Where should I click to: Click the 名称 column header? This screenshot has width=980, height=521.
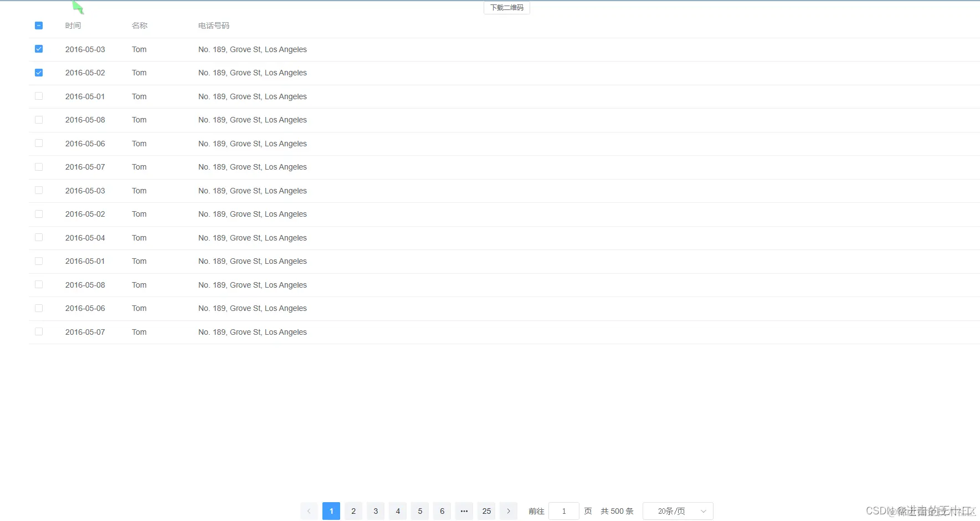pos(140,25)
